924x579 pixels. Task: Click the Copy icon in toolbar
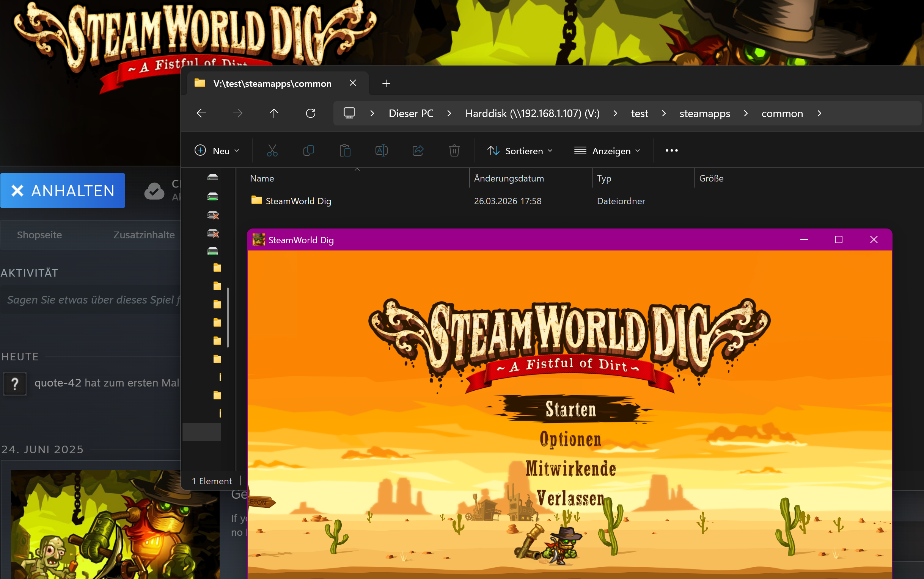(x=308, y=150)
